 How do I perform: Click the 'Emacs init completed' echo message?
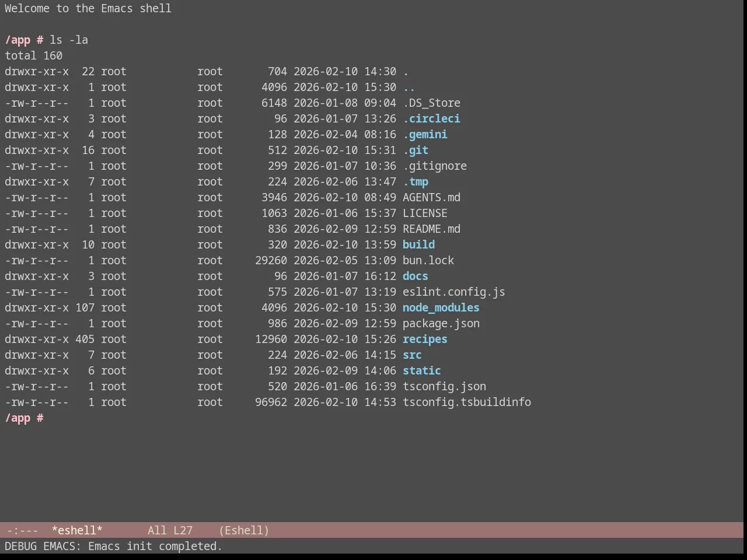pos(155,546)
